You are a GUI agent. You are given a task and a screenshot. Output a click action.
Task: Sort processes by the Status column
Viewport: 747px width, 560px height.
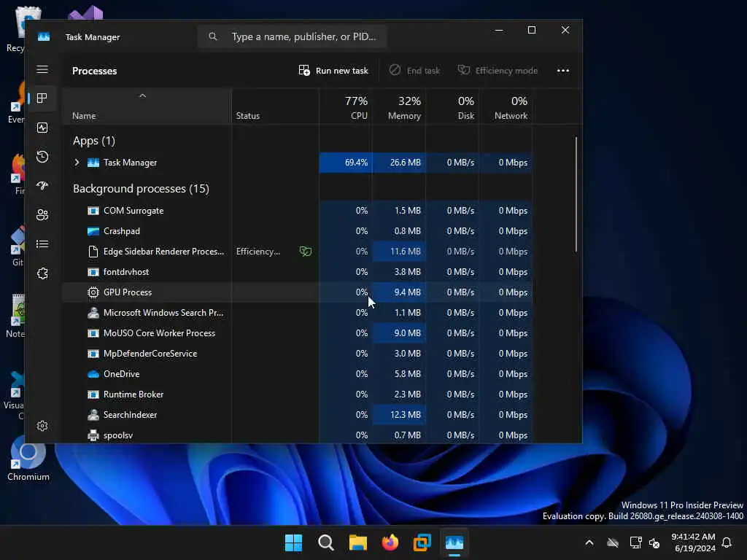[275, 106]
